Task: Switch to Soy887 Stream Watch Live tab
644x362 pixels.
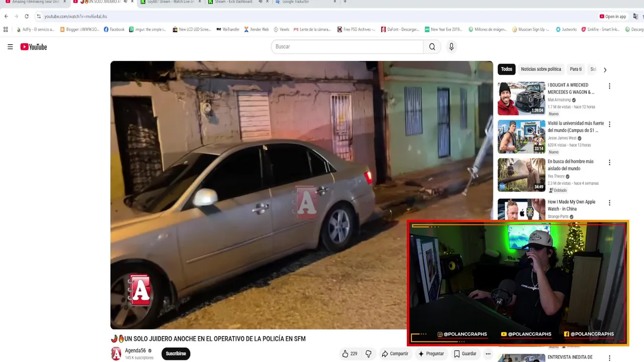Action: [x=170, y=2]
